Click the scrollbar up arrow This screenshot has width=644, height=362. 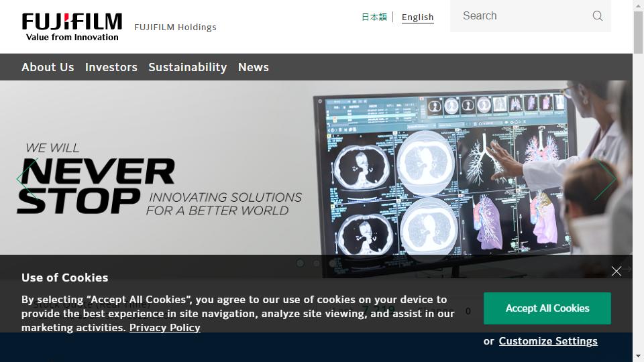[638, 5]
